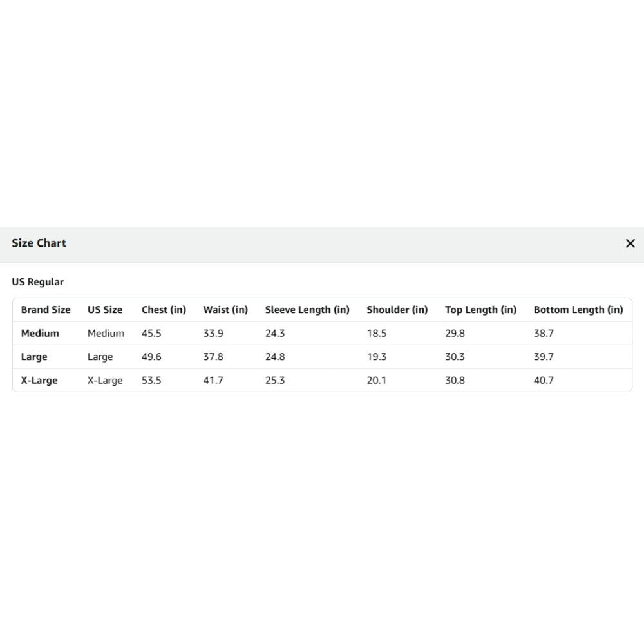Screen dimensions: 644x644
Task: Click the X-Large bottom length 40.7
Action: pos(544,381)
